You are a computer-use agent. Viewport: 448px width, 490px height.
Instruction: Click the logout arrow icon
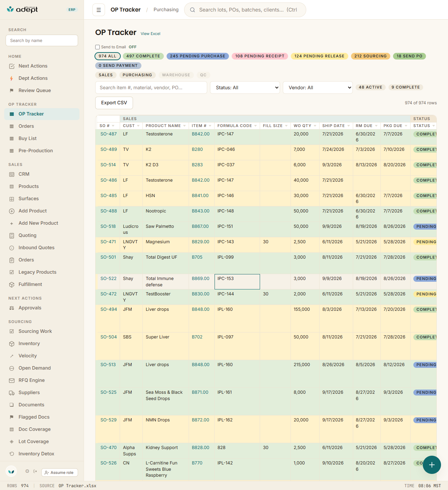(x=35, y=471)
